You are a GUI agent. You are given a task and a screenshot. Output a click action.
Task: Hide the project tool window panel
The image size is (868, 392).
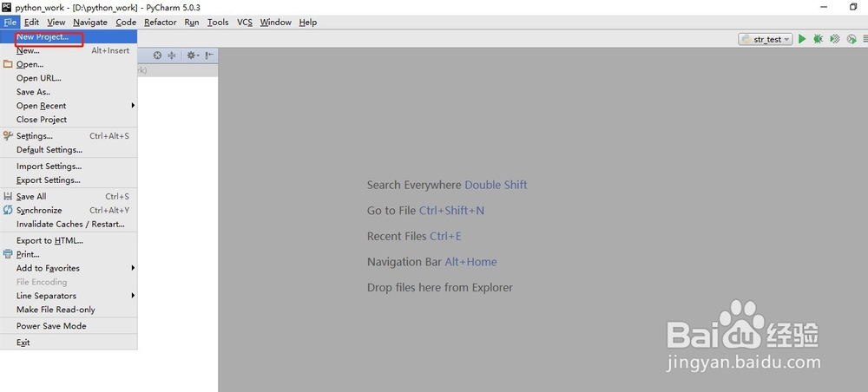click(209, 56)
